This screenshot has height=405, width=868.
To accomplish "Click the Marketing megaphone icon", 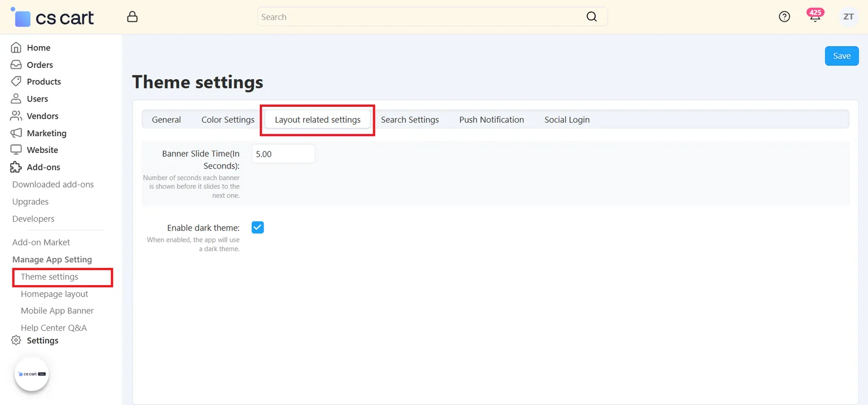I will pyautogui.click(x=16, y=133).
